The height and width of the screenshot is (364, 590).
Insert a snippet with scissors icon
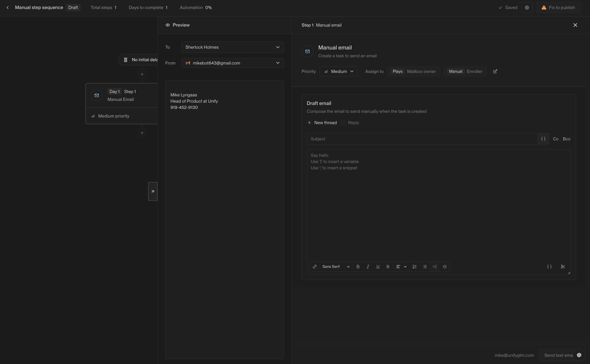563,266
